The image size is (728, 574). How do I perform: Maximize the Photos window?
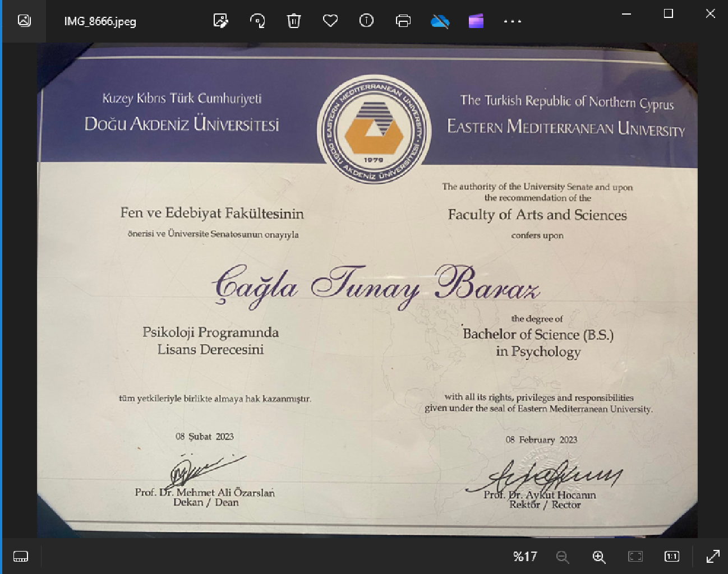coord(668,13)
